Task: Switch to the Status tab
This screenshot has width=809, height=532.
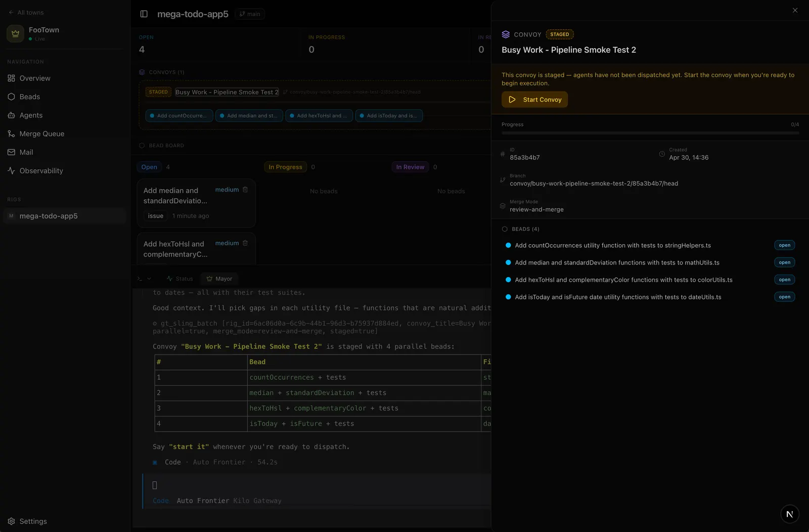Action: point(179,279)
